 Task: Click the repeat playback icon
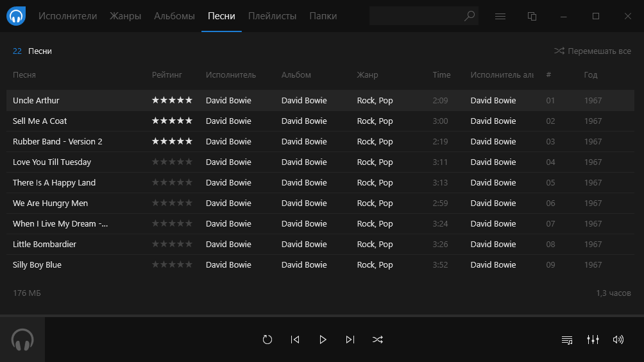[x=267, y=340]
